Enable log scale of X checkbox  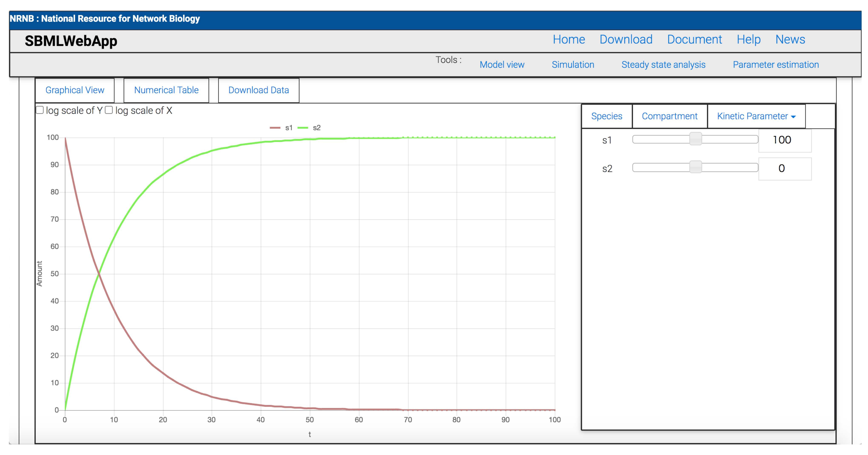(x=109, y=110)
